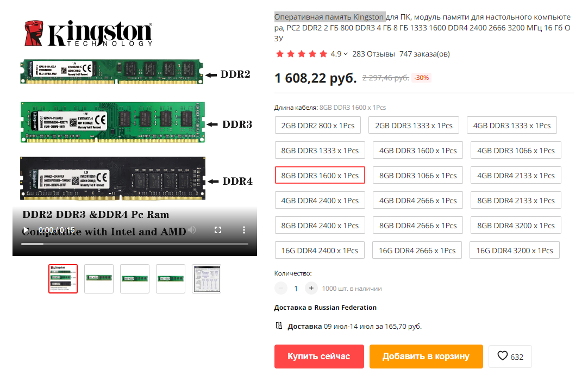Select the specification table thumbnail
The image size is (588, 375).
pos(207,279)
